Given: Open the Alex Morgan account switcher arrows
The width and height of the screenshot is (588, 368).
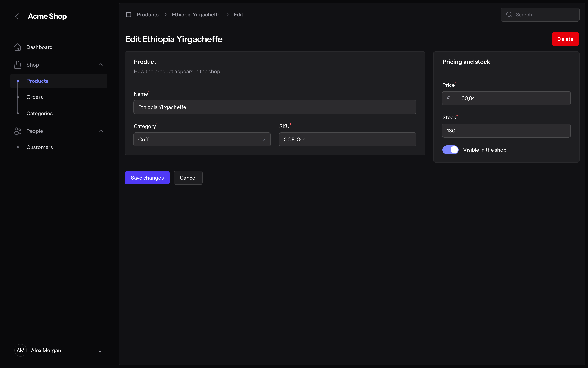Looking at the screenshot, I should (x=100, y=350).
